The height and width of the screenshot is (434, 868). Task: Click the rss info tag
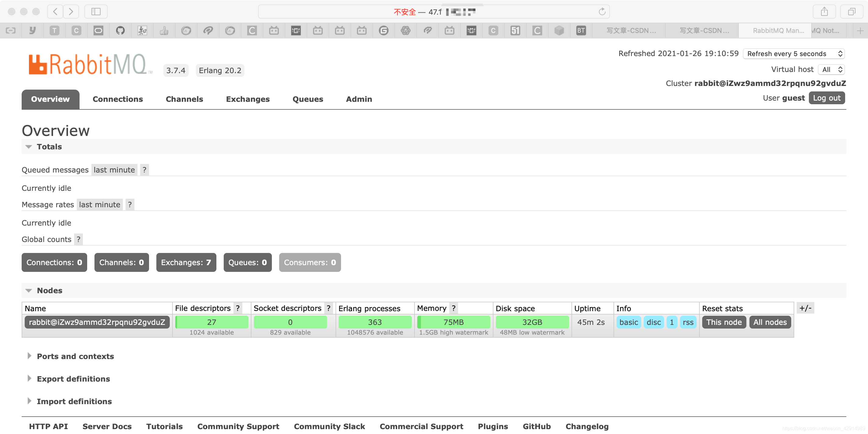click(688, 322)
